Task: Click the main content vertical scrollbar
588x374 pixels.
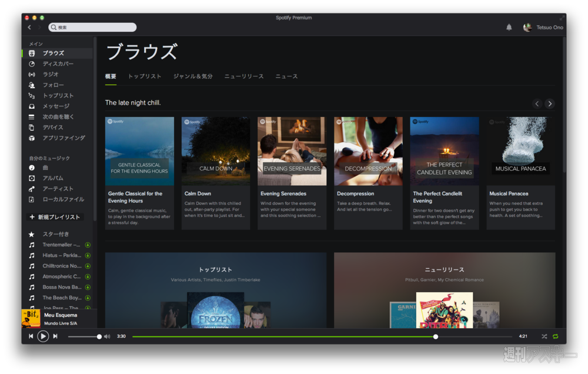Action: pyautogui.click(x=564, y=105)
